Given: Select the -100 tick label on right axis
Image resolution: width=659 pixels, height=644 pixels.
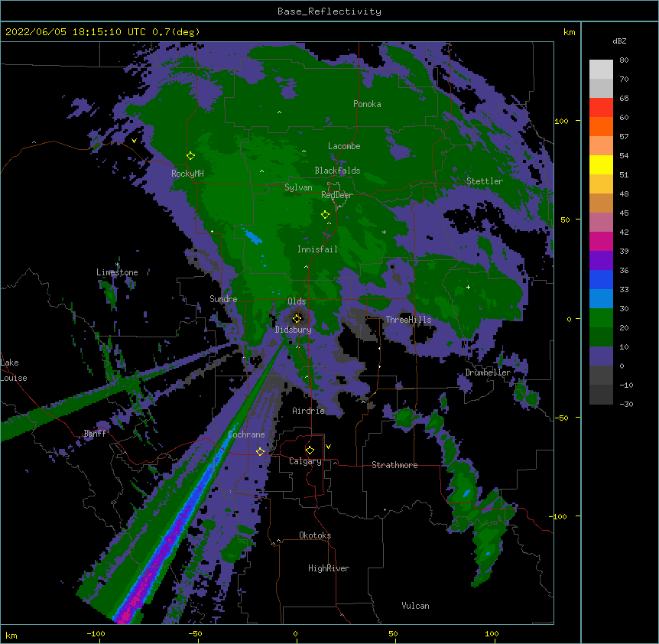Looking at the screenshot, I should click(x=559, y=516).
